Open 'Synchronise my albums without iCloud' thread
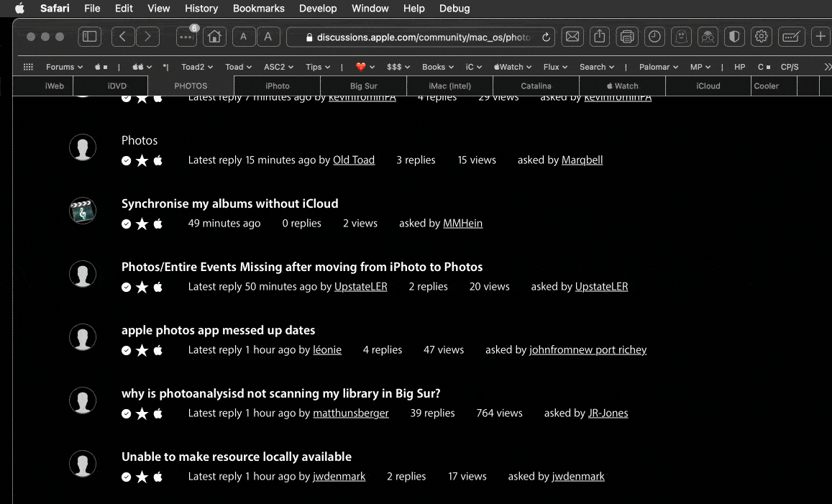This screenshot has height=504, width=832. click(x=229, y=203)
